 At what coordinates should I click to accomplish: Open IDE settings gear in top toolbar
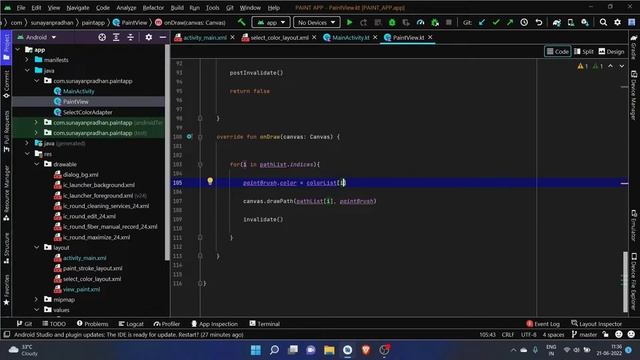pyautogui.click(x=617, y=22)
